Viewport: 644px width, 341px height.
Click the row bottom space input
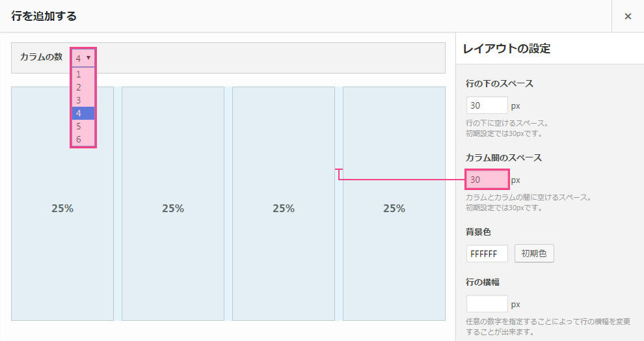click(x=487, y=105)
